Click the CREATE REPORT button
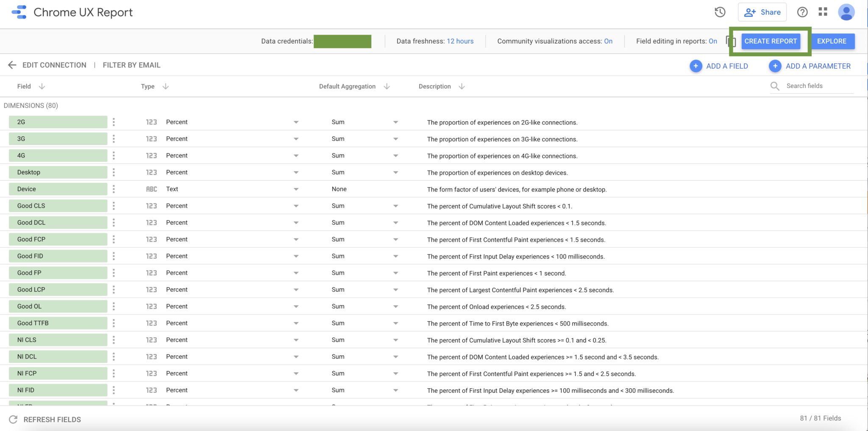This screenshot has height=431, width=868. [x=771, y=41]
